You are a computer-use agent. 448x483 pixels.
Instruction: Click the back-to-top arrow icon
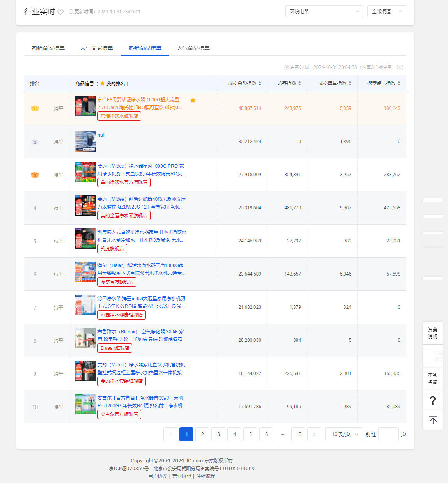[x=433, y=420]
